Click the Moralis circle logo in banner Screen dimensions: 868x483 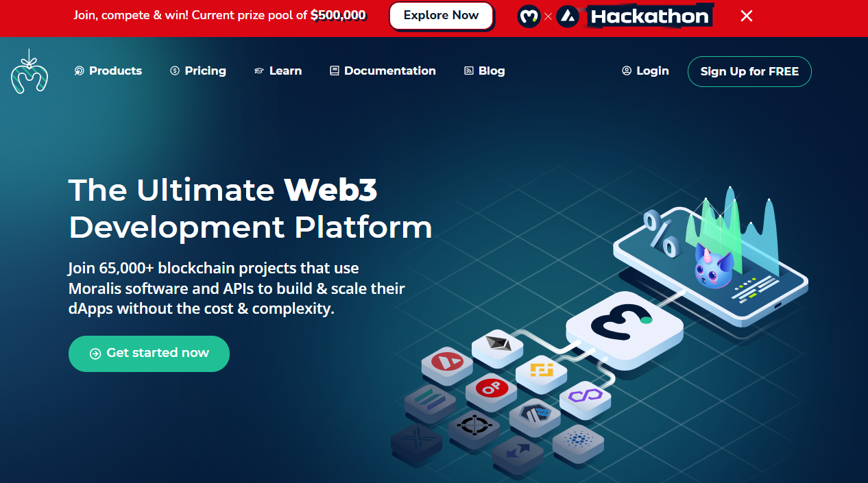[x=529, y=16]
